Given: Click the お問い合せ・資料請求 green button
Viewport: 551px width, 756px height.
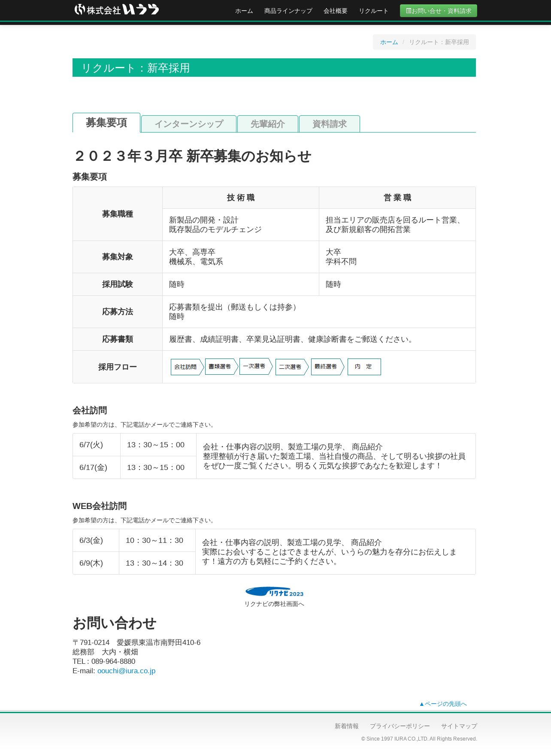Looking at the screenshot, I should click(x=438, y=11).
